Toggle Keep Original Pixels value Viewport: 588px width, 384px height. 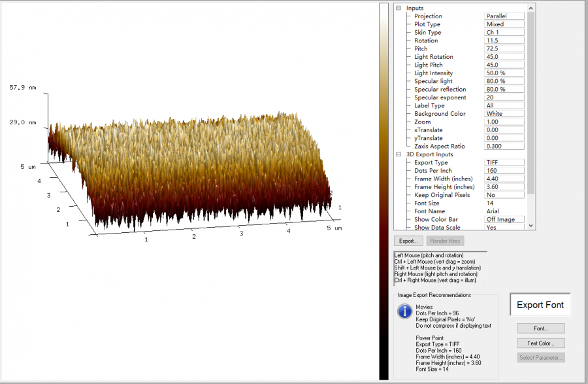point(504,195)
